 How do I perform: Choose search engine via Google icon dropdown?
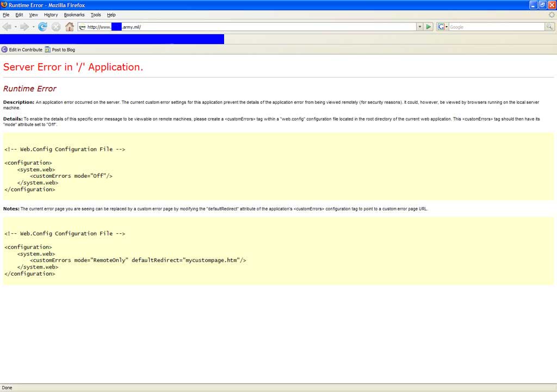(442, 27)
